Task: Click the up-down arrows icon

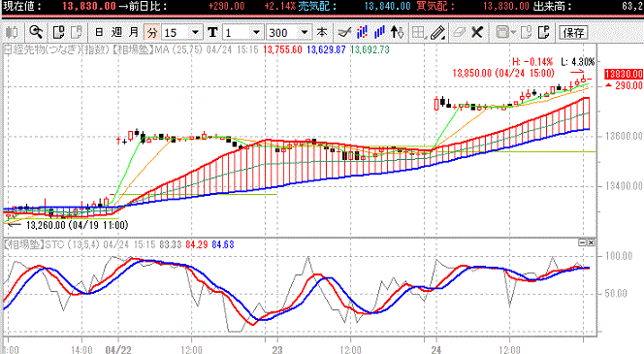Action: point(397,32)
